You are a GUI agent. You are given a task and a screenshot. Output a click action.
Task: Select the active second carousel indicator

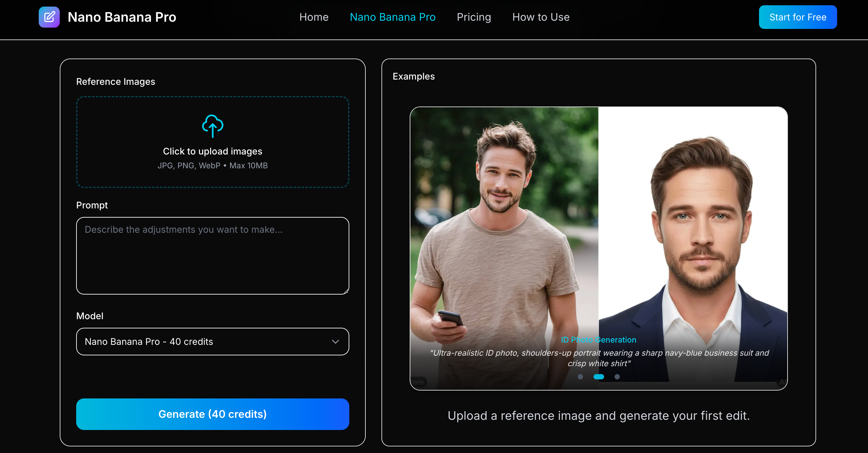click(599, 377)
